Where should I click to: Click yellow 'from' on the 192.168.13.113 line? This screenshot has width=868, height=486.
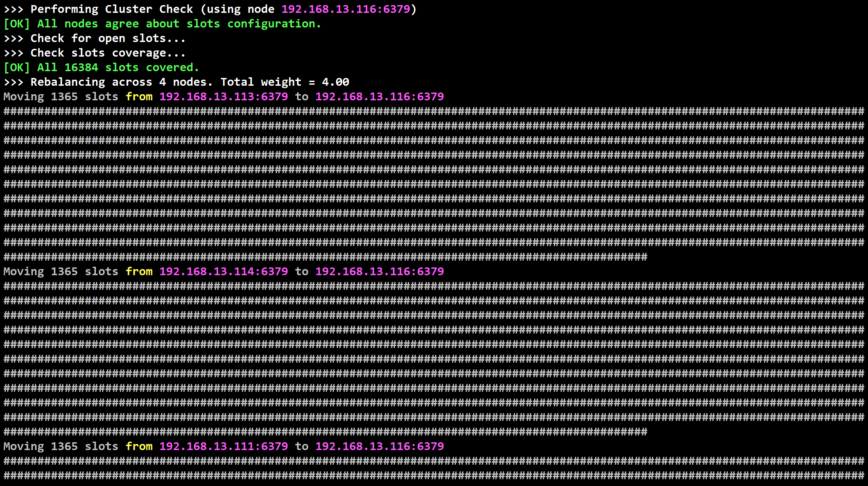point(139,97)
